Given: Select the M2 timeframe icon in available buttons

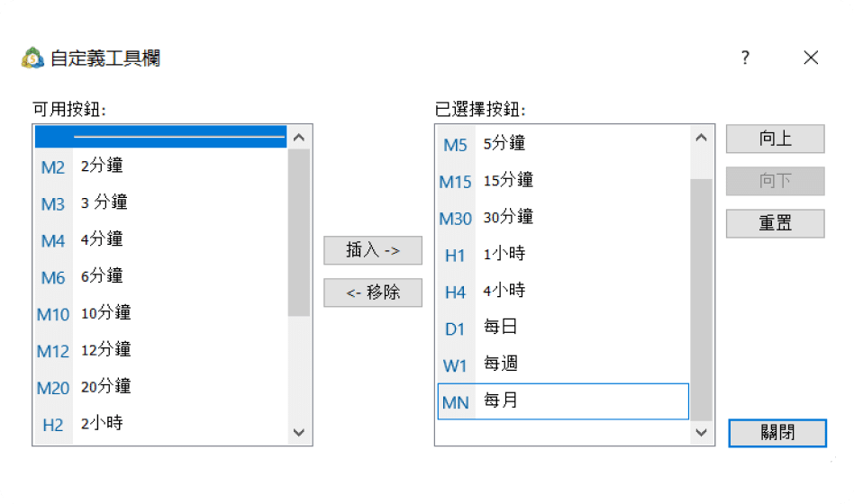Looking at the screenshot, I should pyautogui.click(x=53, y=167).
